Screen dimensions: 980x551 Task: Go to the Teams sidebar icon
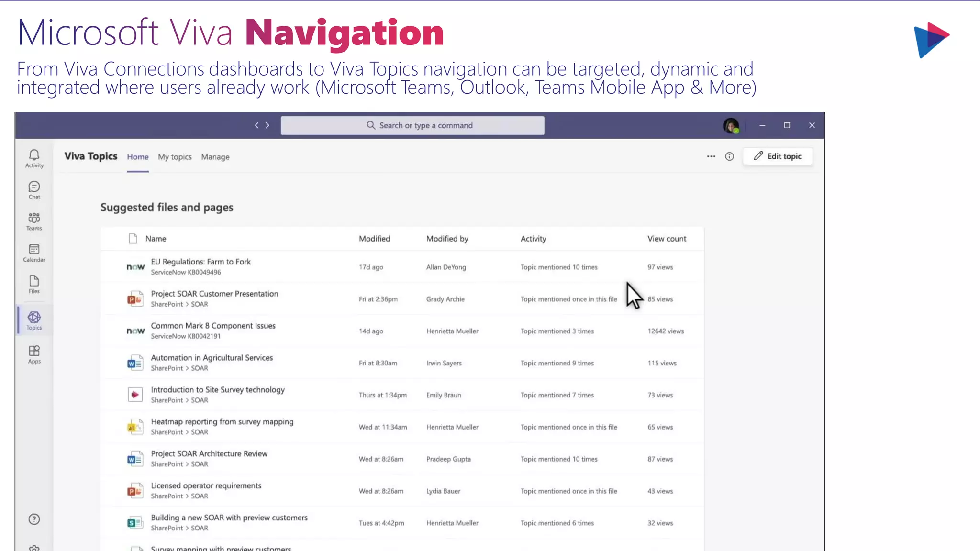(x=34, y=221)
